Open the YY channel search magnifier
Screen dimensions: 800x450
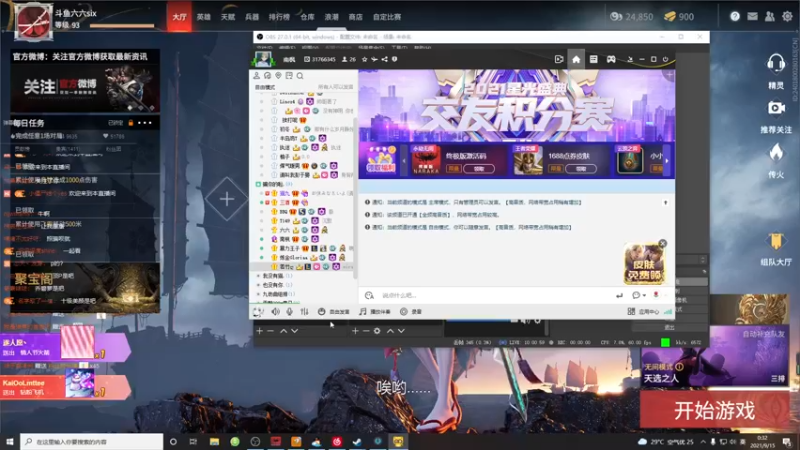click(300, 76)
